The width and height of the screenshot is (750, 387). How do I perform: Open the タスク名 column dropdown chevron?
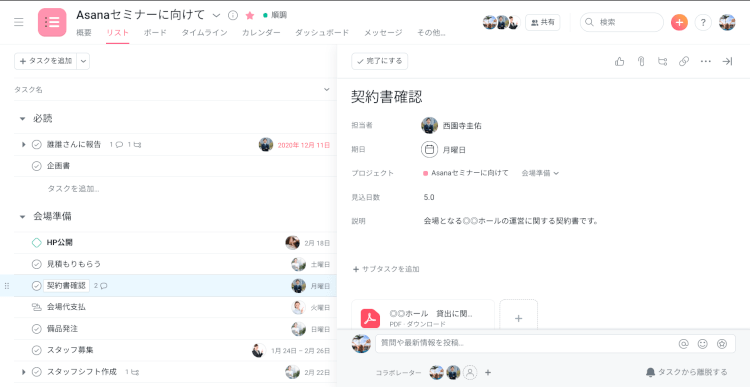click(327, 89)
